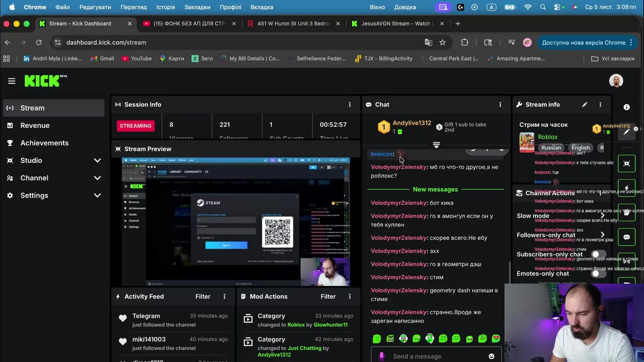Open Mod Actions three-dot menu
Screen dimensions: 644x362
point(350,297)
